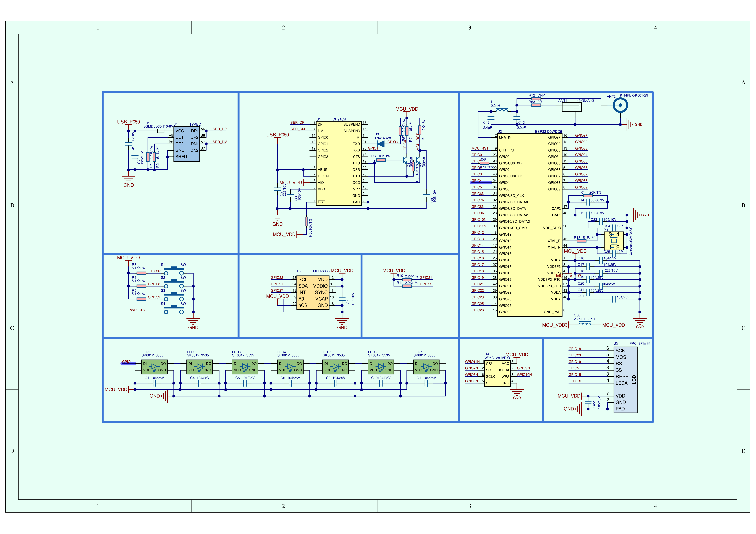The image size is (756, 534).
Task: Click the ANT1 3D antenna symbol
Action: pos(572,107)
